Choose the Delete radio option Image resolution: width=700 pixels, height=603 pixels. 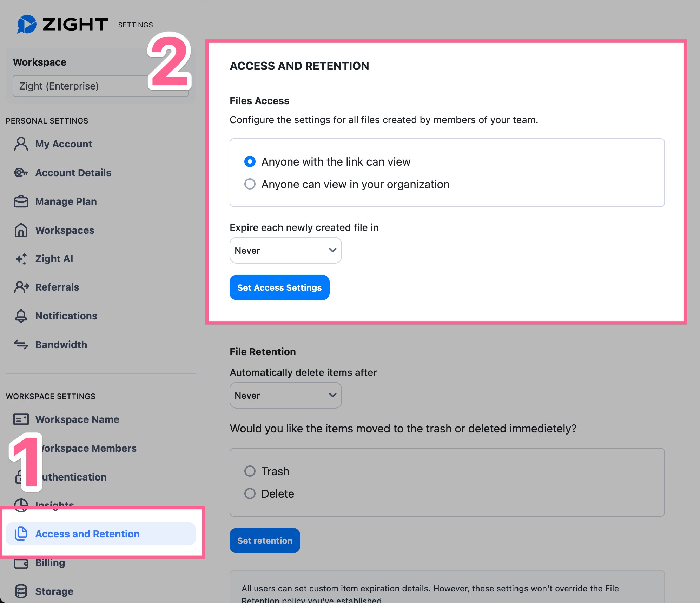(x=250, y=493)
